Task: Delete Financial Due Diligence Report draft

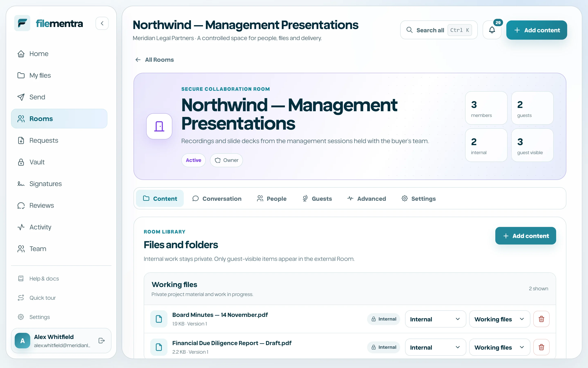Action: (x=541, y=347)
